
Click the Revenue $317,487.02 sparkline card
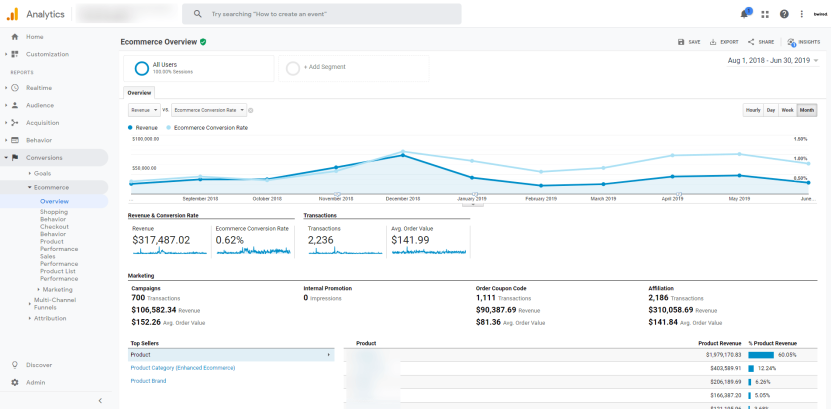point(169,241)
